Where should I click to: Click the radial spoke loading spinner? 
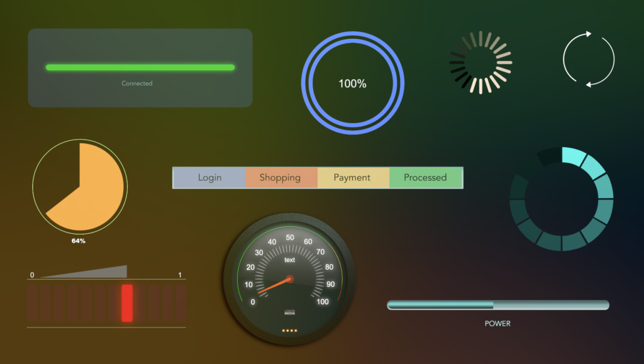tap(480, 63)
